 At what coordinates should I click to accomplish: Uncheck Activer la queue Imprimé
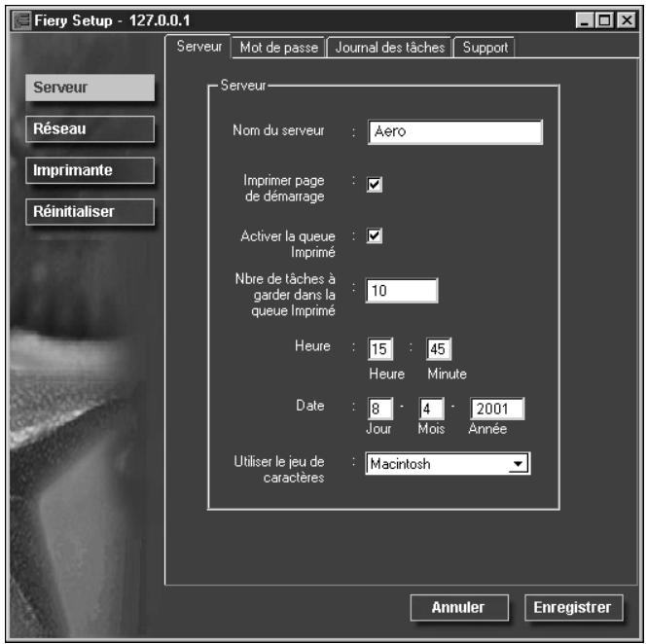coord(375,236)
